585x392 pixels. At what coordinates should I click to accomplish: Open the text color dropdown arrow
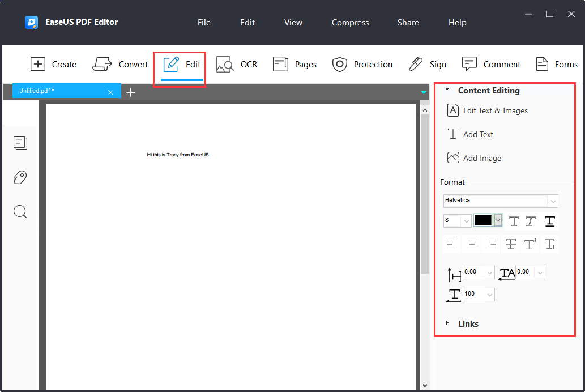pyautogui.click(x=498, y=220)
